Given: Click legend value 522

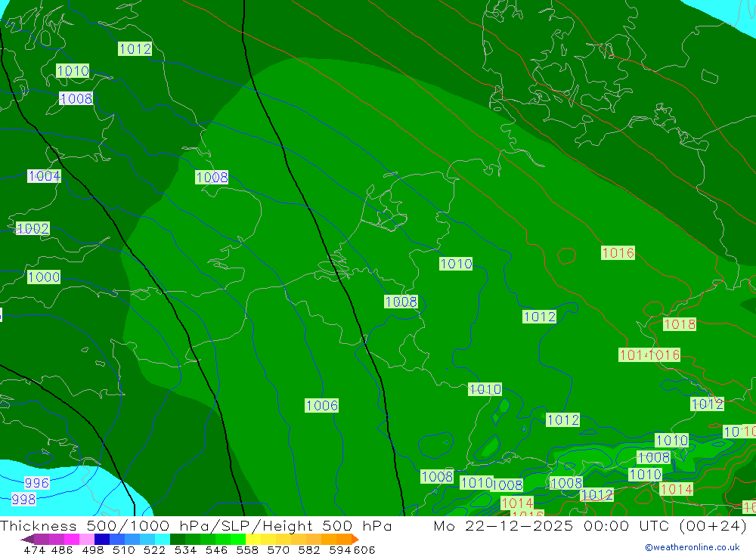Looking at the screenshot, I should 155,549.
